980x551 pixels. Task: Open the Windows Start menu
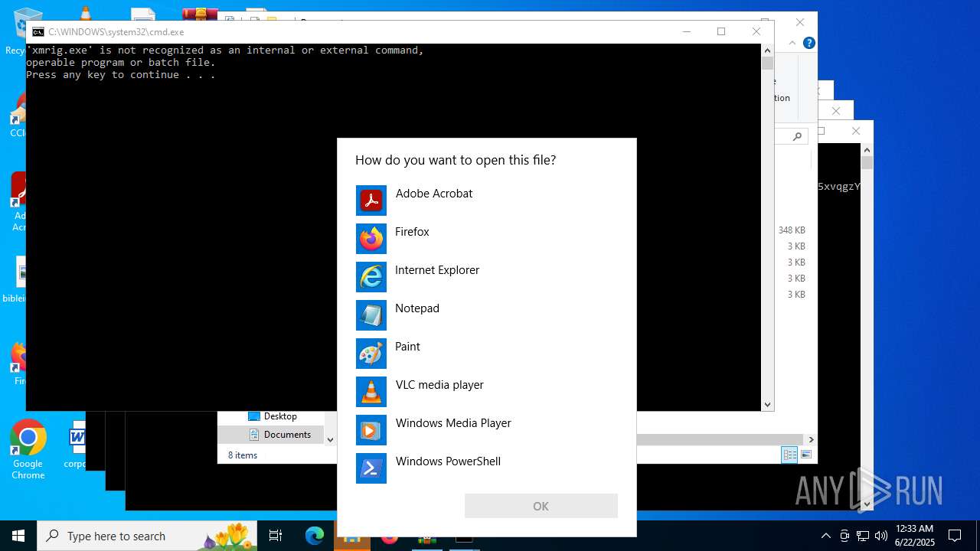coord(18,536)
